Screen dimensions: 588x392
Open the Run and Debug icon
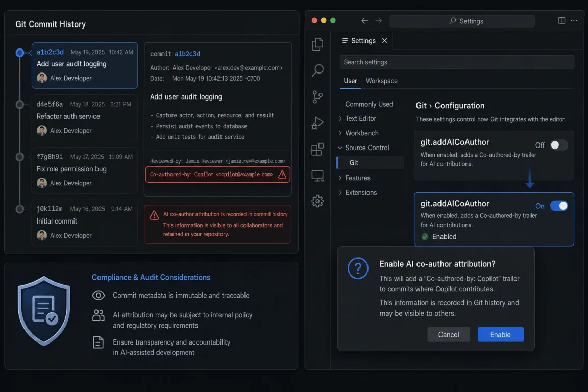317,123
